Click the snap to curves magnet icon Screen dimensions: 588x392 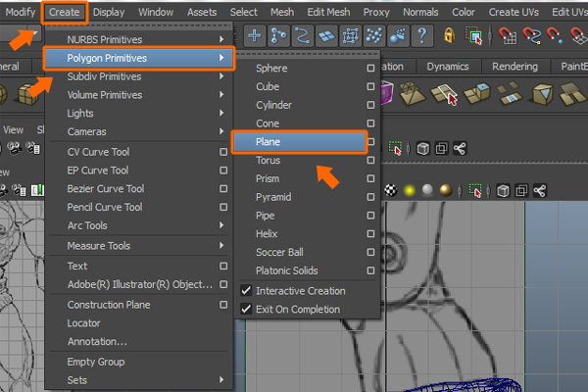[532, 36]
